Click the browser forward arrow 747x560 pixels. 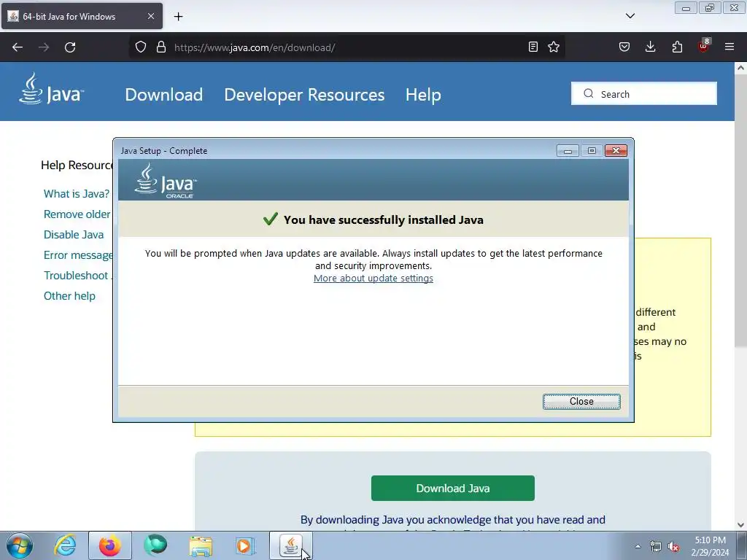(x=44, y=47)
